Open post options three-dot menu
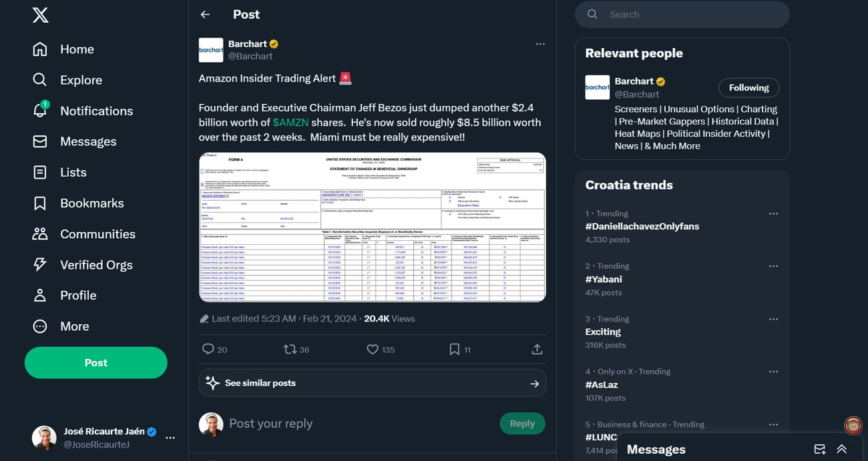868x461 pixels. [540, 44]
